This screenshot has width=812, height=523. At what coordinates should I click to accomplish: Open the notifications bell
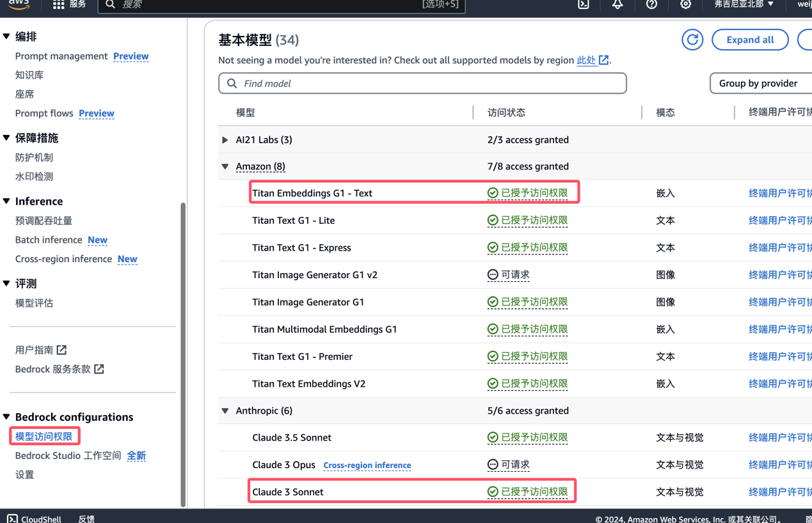pyautogui.click(x=617, y=4)
